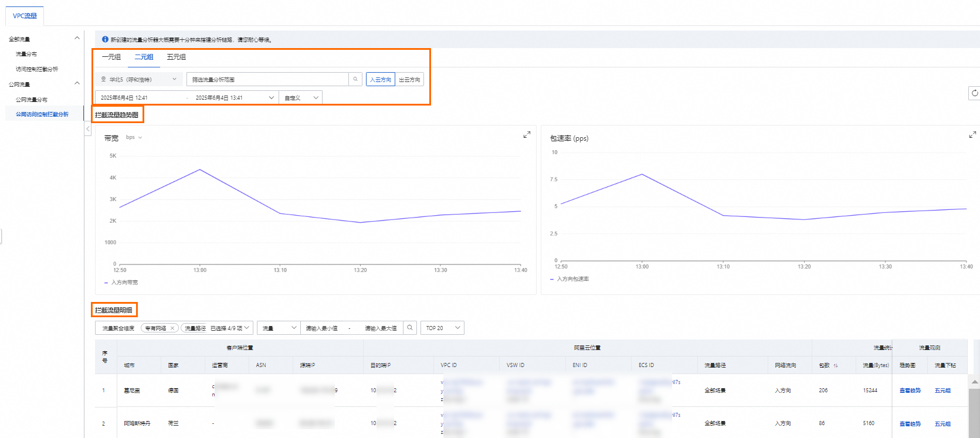This screenshot has width=980, height=438.
Task: Open the 已选择 4/9 项 dimension dropdown
Action: point(230,328)
